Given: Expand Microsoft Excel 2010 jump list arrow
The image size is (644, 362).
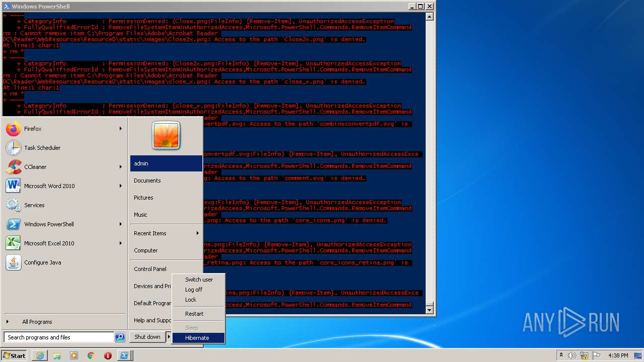Looking at the screenshot, I should [121, 243].
